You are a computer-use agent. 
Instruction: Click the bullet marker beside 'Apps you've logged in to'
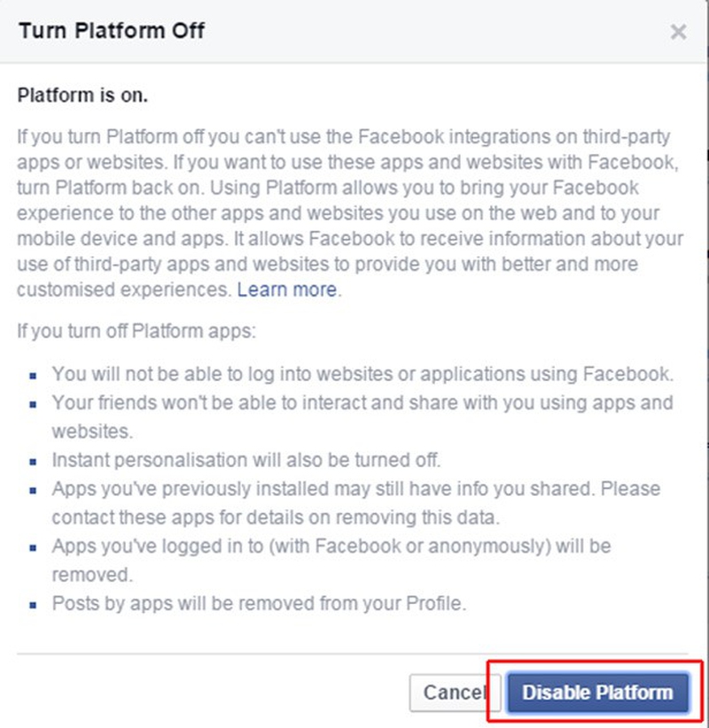[x=33, y=548]
